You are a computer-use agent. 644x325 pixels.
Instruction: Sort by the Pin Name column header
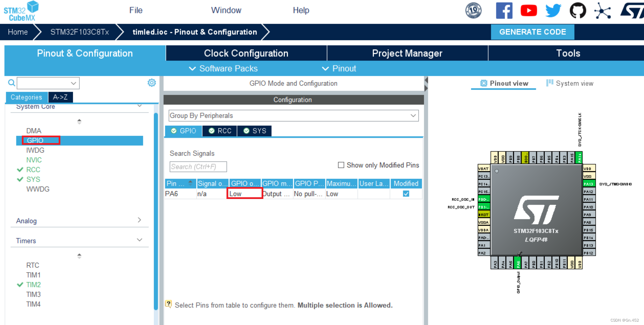coord(180,183)
